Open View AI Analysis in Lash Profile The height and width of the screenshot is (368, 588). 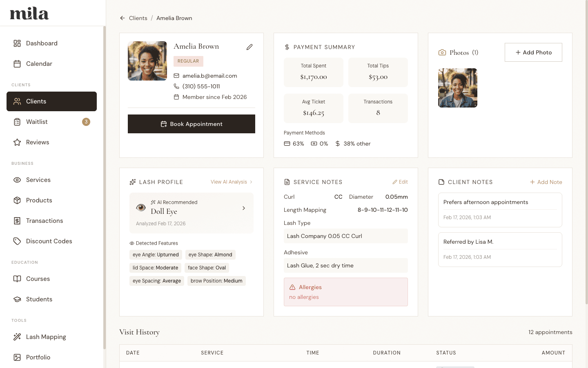[x=229, y=182]
